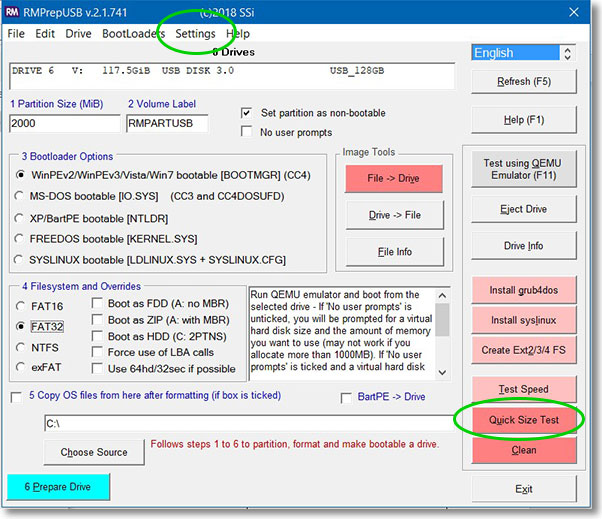The width and height of the screenshot is (602, 519).
Task: Click the File Info button
Action: tap(394, 252)
